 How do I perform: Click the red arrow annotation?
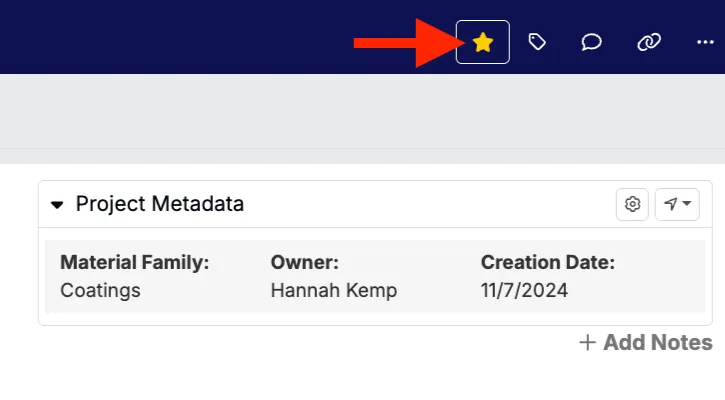(x=400, y=42)
